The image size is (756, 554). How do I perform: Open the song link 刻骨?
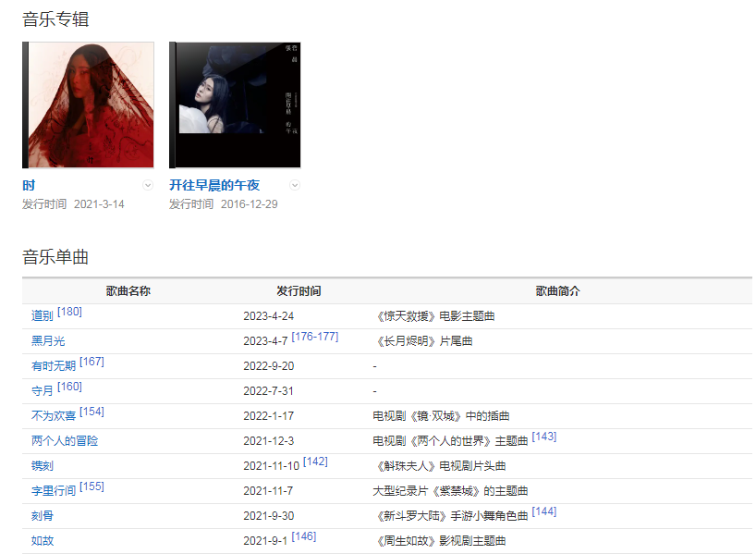pos(43,516)
